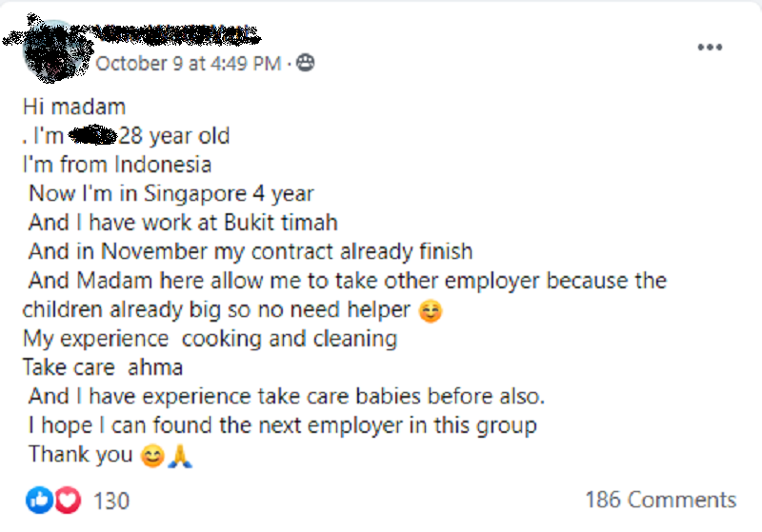This screenshot has width=762, height=532.
Task: Click the folded hands emoji
Action: click(x=181, y=456)
